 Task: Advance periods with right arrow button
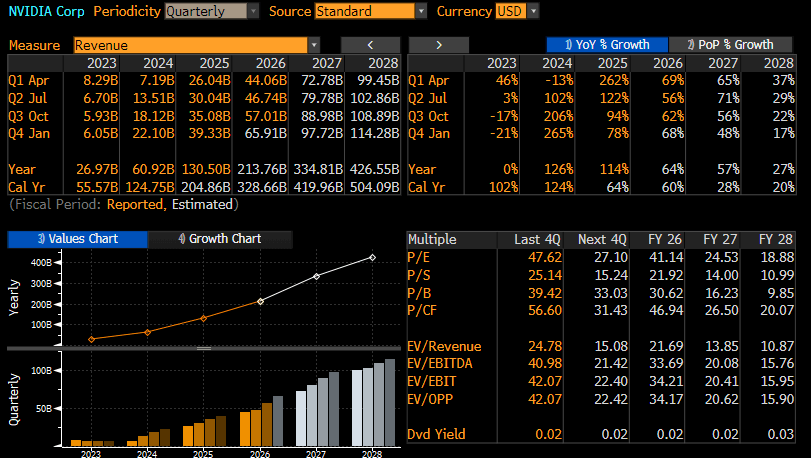[438, 45]
